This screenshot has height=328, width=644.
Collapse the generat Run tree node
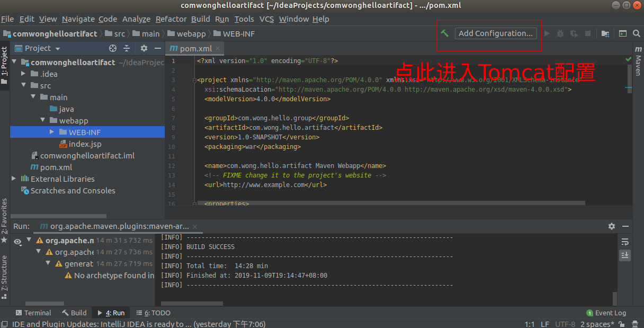(x=48, y=263)
